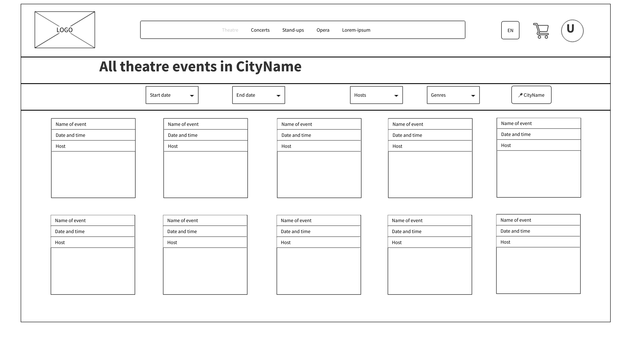Open the first event card in the top row
644x364 pixels.
click(x=93, y=158)
